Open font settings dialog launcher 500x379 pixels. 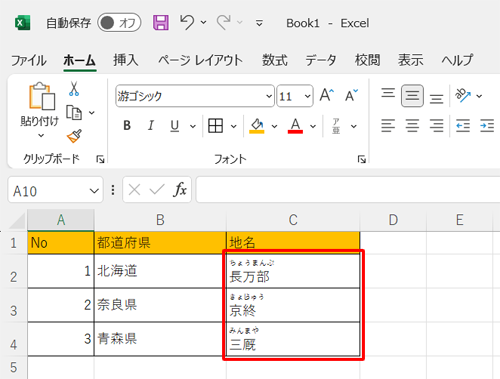point(362,160)
